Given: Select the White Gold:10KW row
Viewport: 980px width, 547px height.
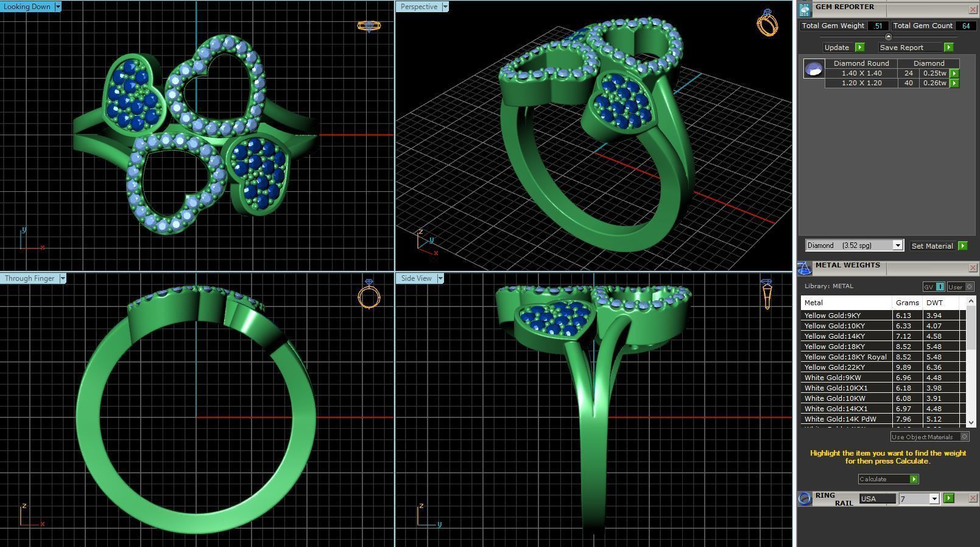Looking at the screenshot, I should [x=883, y=398].
